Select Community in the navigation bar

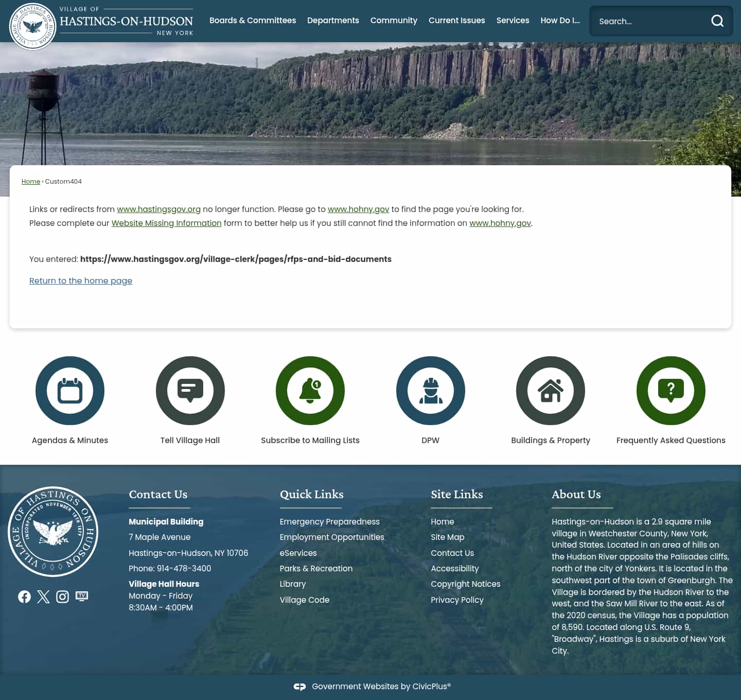pyautogui.click(x=394, y=21)
